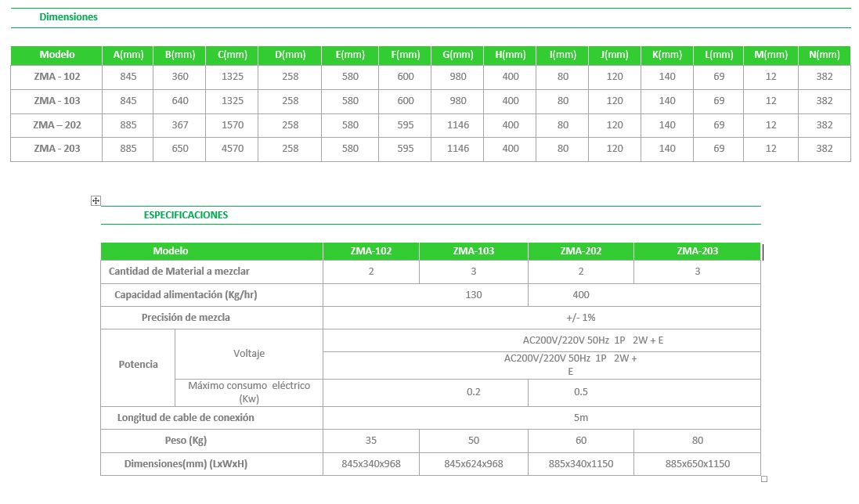Select the Peso (Kg) row label
859x504 pixels.
[186, 441]
